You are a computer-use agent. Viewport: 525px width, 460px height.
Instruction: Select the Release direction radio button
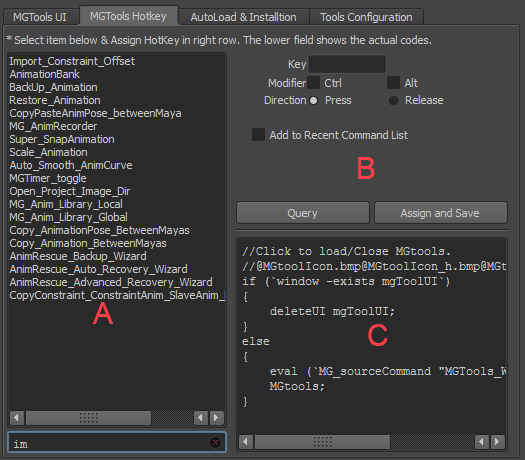(x=393, y=100)
